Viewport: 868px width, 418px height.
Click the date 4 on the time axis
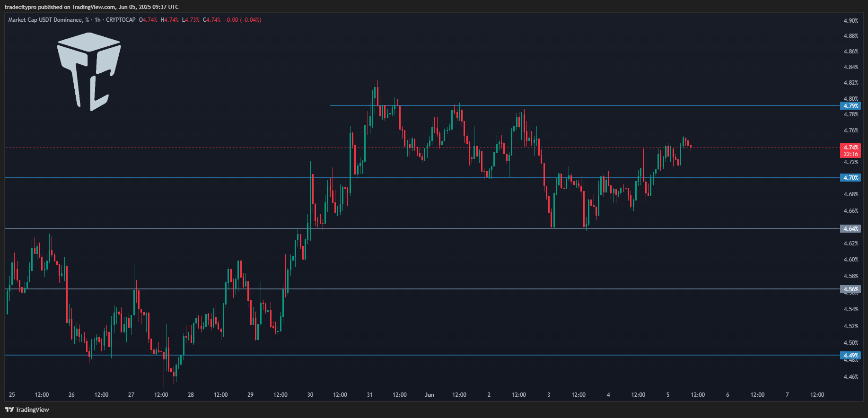click(608, 395)
